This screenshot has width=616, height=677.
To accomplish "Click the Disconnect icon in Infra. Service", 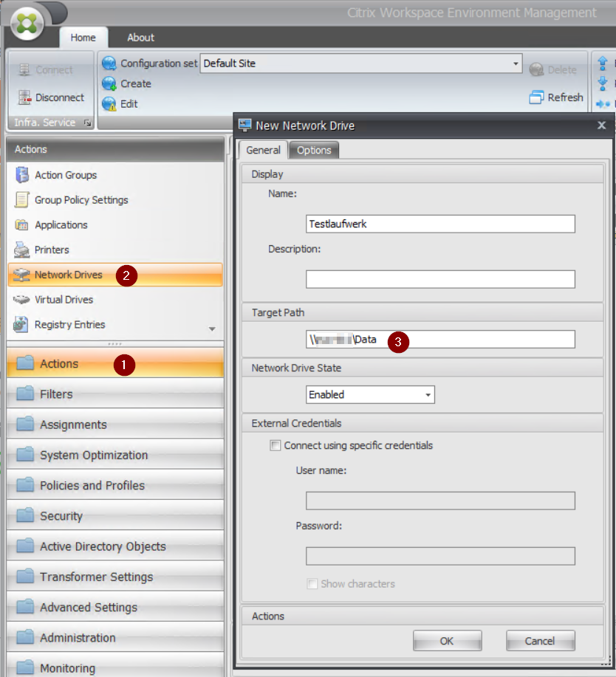I will click(x=23, y=97).
